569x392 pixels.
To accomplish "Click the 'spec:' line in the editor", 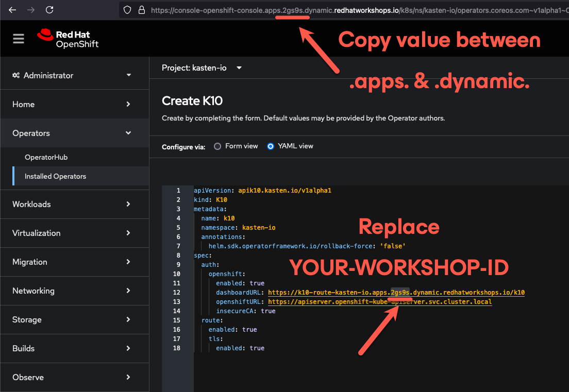I will coord(203,255).
